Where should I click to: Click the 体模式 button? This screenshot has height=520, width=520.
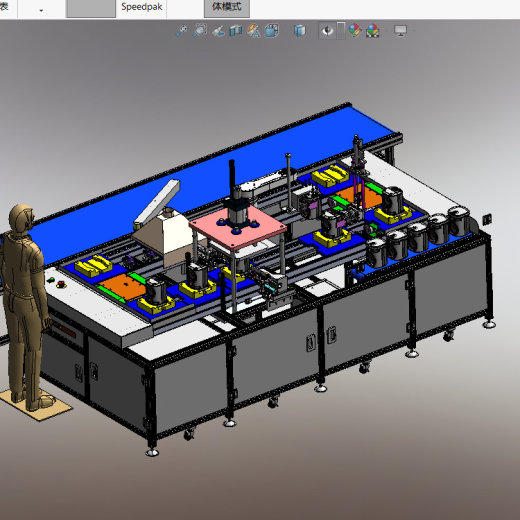click(x=227, y=8)
